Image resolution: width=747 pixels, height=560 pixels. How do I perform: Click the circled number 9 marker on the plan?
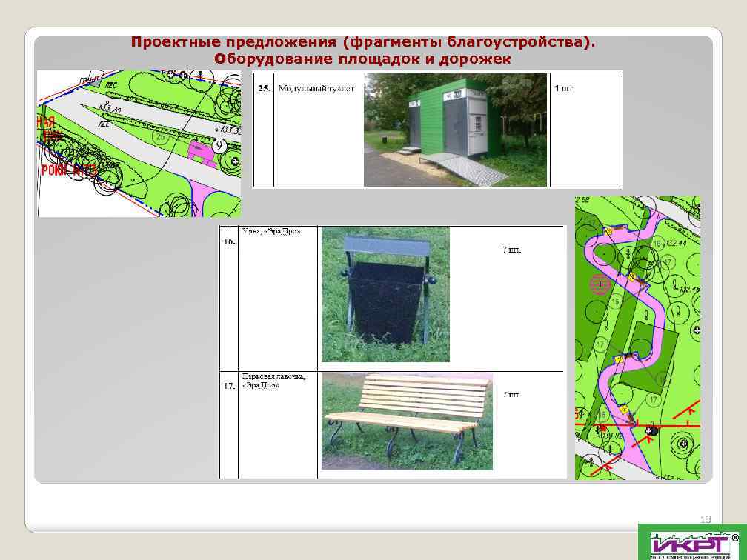coord(219,146)
